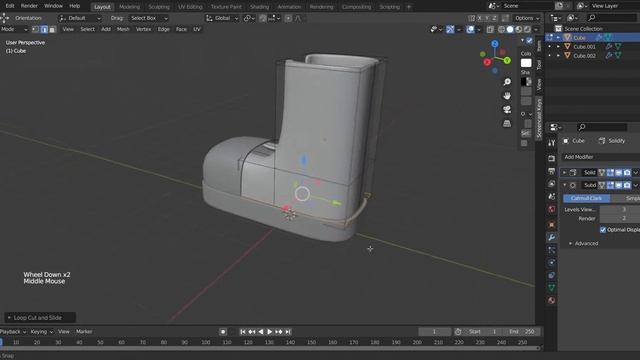Open the Mode dropdown
This screenshot has height=360, width=640.
(x=14, y=29)
